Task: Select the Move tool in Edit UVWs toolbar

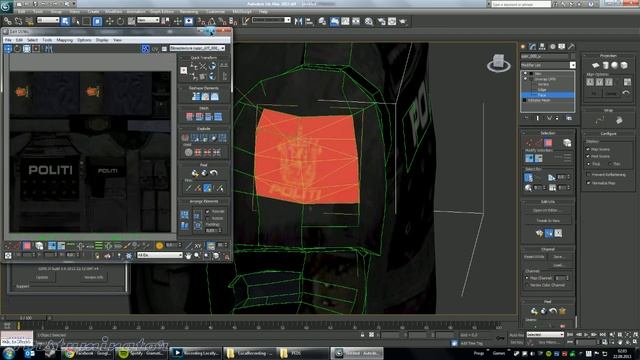Action: [8, 49]
